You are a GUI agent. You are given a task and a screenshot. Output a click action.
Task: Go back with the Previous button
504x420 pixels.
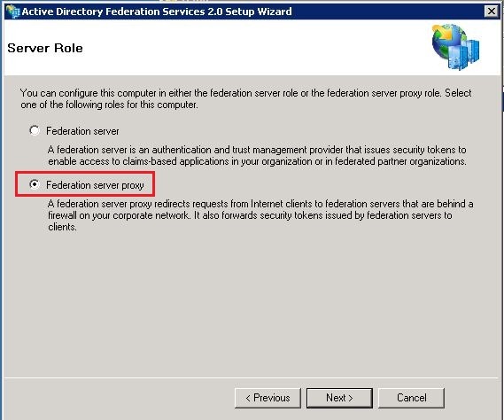(x=268, y=398)
